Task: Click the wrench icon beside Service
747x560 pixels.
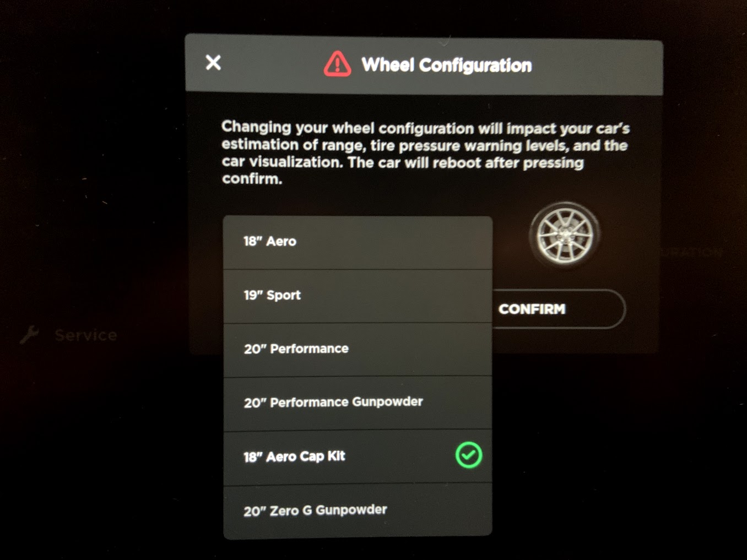Action: coord(30,334)
